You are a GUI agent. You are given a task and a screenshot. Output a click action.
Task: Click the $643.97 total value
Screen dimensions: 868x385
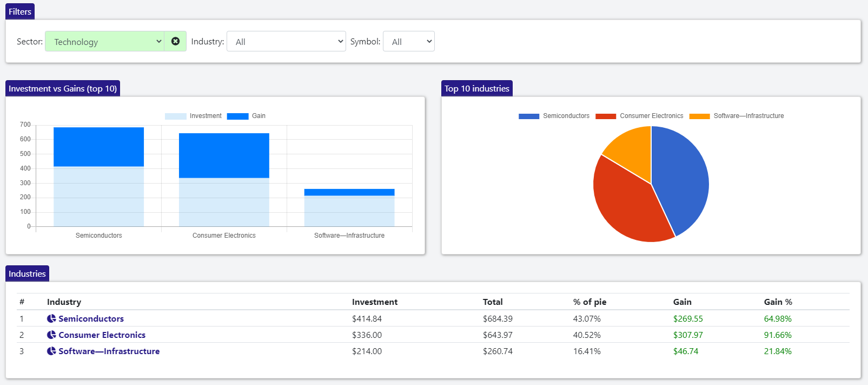pyautogui.click(x=498, y=335)
